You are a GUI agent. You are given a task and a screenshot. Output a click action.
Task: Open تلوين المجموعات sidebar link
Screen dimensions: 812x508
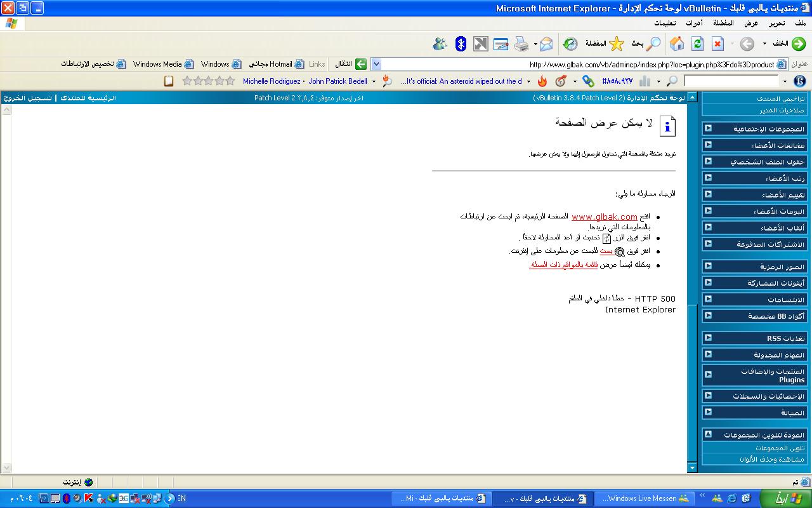coord(780,448)
